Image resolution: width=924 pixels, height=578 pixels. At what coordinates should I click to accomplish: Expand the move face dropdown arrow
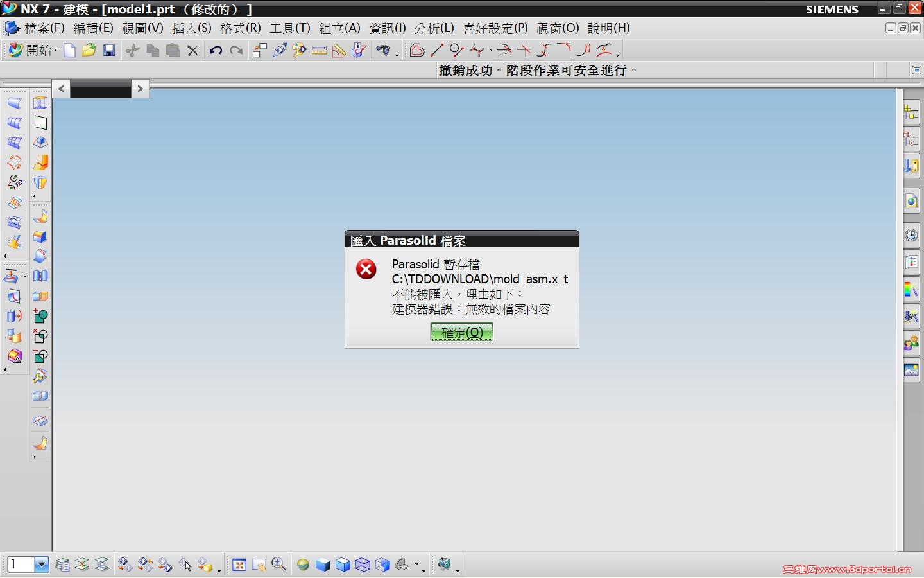24,277
